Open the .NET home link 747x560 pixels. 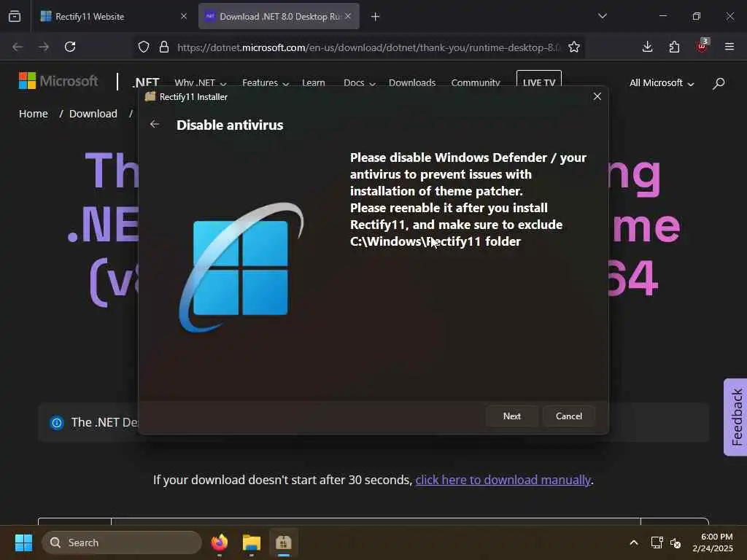point(145,82)
